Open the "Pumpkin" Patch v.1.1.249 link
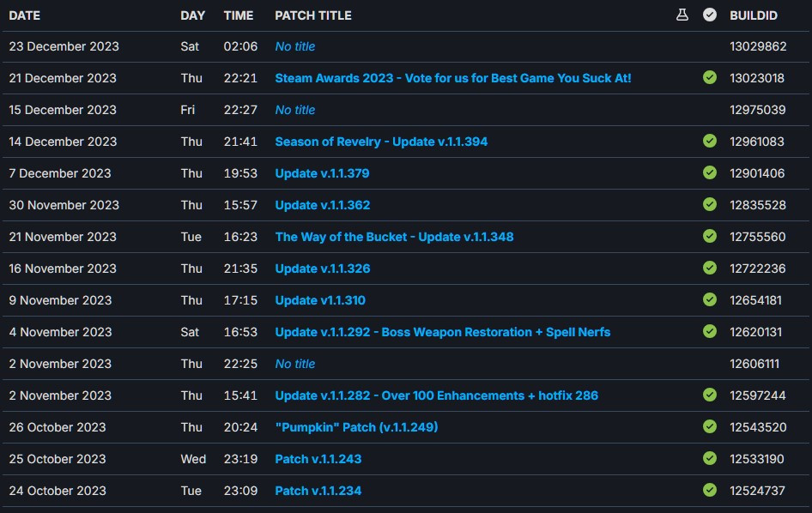Screen dimensions: 812x513 pyautogui.click(x=356, y=427)
